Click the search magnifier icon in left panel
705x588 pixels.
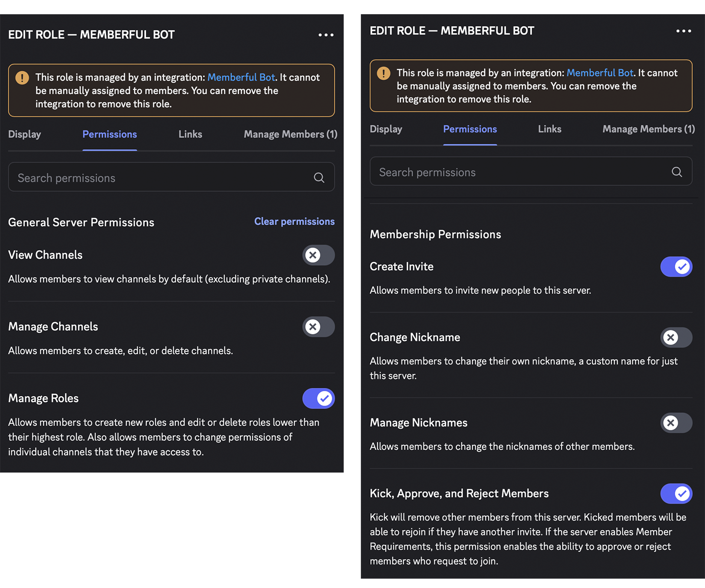pyautogui.click(x=319, y=178)
